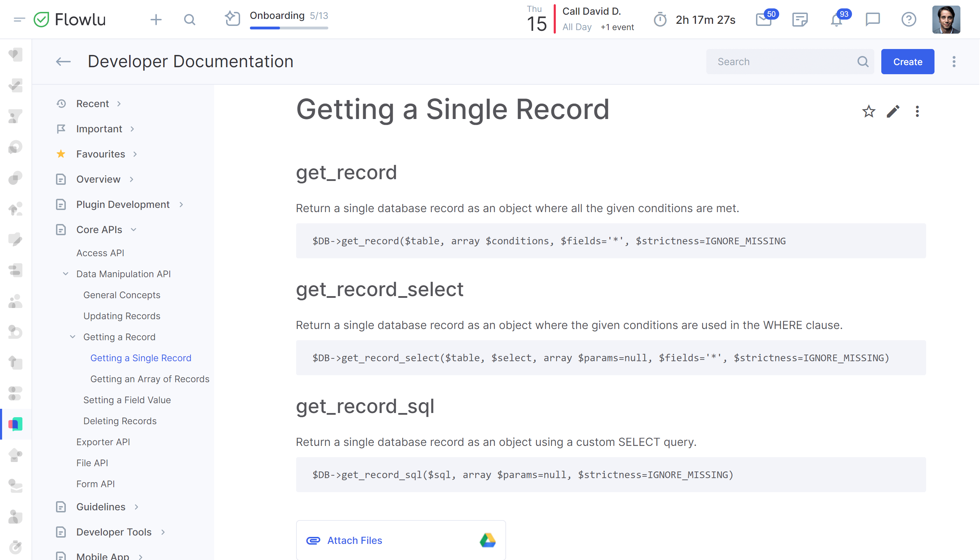
Task: Click the Important flag icon
Action: (61, 129)
